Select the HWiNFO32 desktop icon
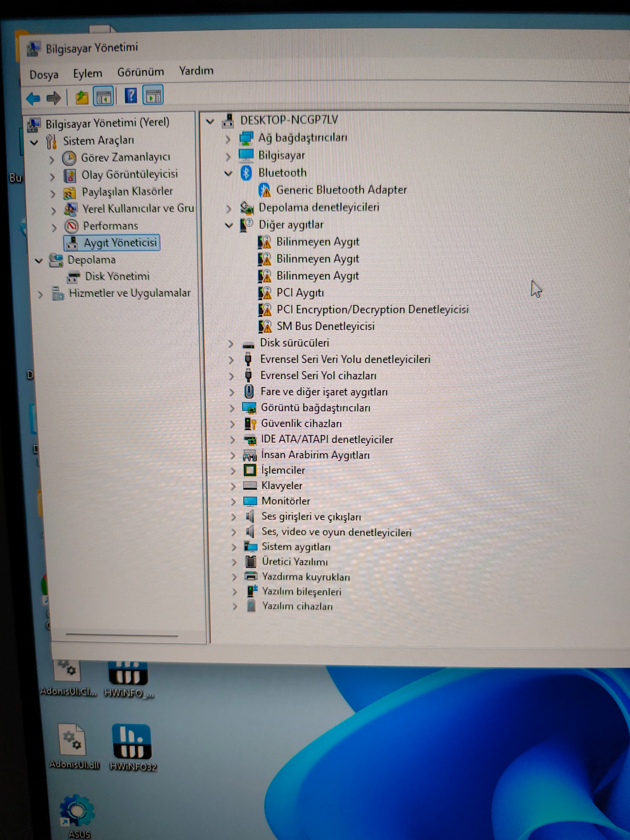 tap(132, 747)
